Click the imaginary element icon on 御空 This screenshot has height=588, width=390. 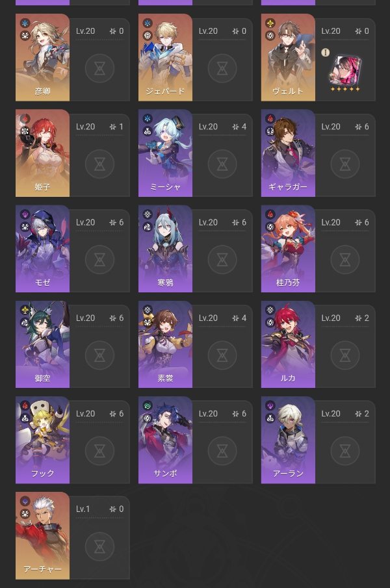point(25,310)
